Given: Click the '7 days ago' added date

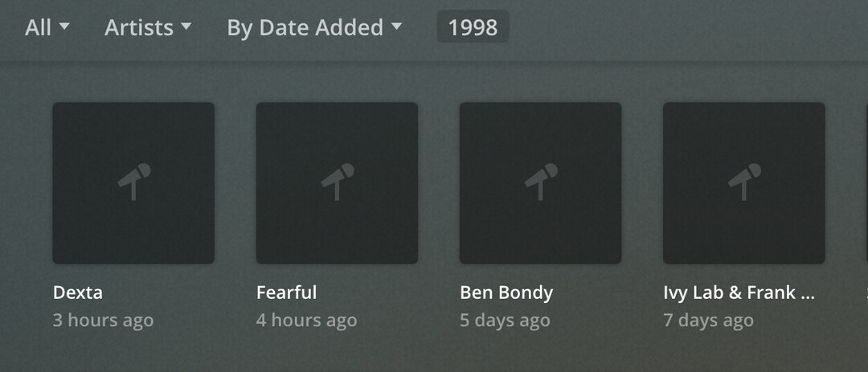Looking at the screenshot, I should [x=708, y=321].
